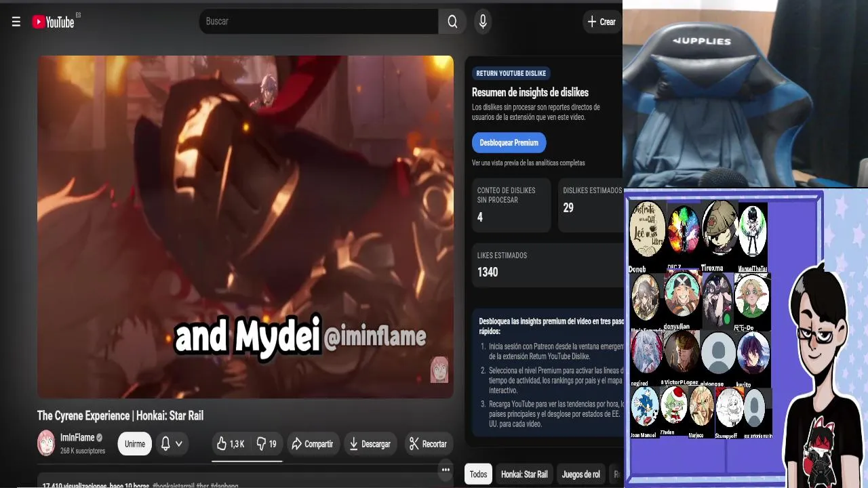The width and height of the screenshot is (868, 488).
Task: Click the Desbloquear Premium button
Action: [509, 142]
